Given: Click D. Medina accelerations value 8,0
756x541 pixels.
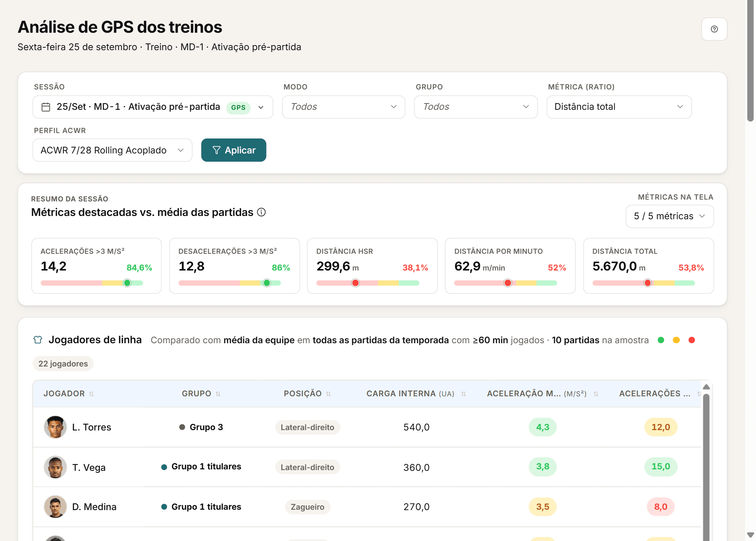Looking at the screenshot, I should click(x=661, y=506).
